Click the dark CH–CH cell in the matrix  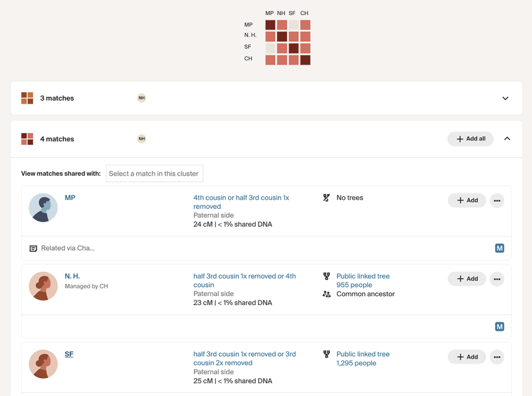click(305, 60)
